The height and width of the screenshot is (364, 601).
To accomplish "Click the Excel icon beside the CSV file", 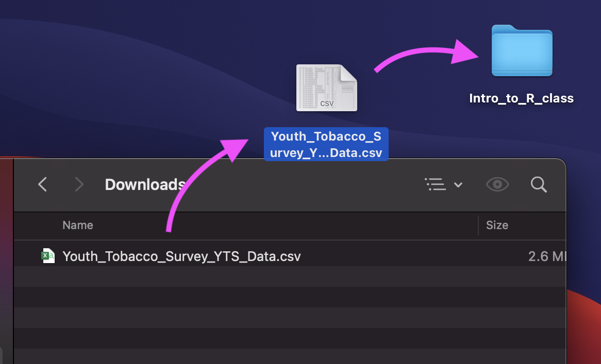I will coord(48,256).
